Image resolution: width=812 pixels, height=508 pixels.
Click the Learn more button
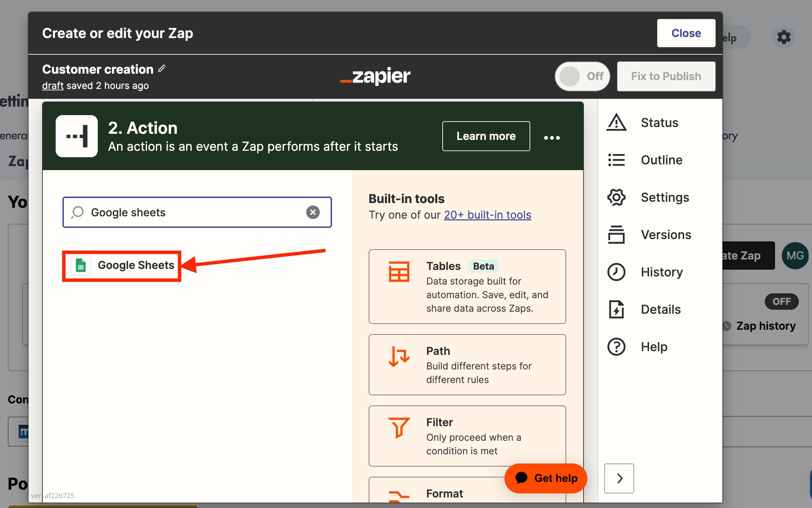[x=486, y=136]
